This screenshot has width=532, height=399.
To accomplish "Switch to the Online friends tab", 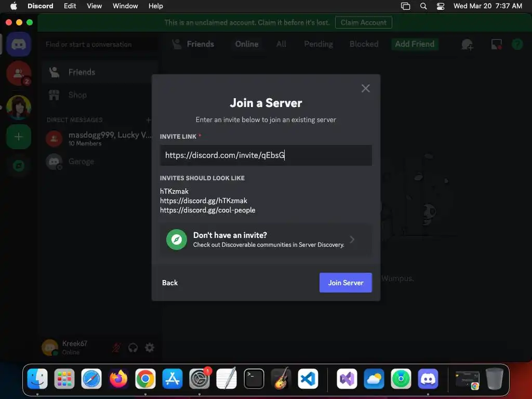I will click(247, 44).
